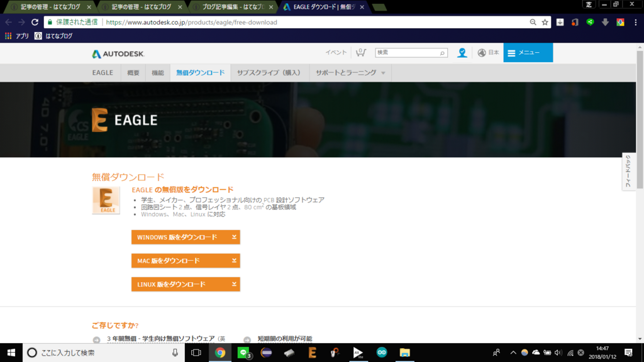Click the globe region icon
This screenshot has height=362, width=644.
pos(482,53)
